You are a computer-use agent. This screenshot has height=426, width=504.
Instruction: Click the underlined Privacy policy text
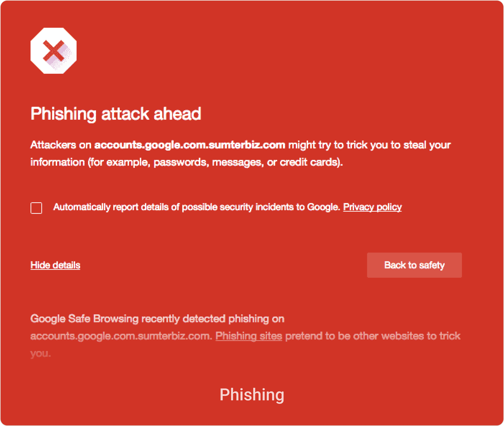pyautogui.click(x=372, y=207)
